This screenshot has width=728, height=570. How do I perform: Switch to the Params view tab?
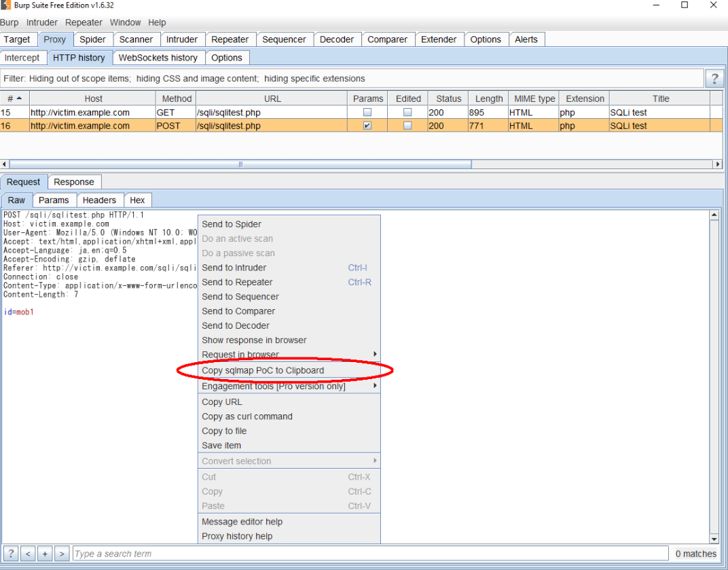point(54,200)
